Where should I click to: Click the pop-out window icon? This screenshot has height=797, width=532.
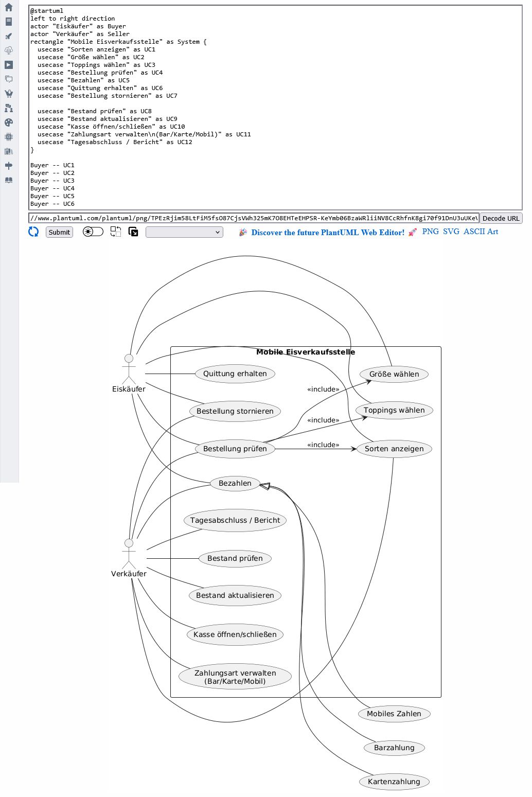tap(133, 232)
